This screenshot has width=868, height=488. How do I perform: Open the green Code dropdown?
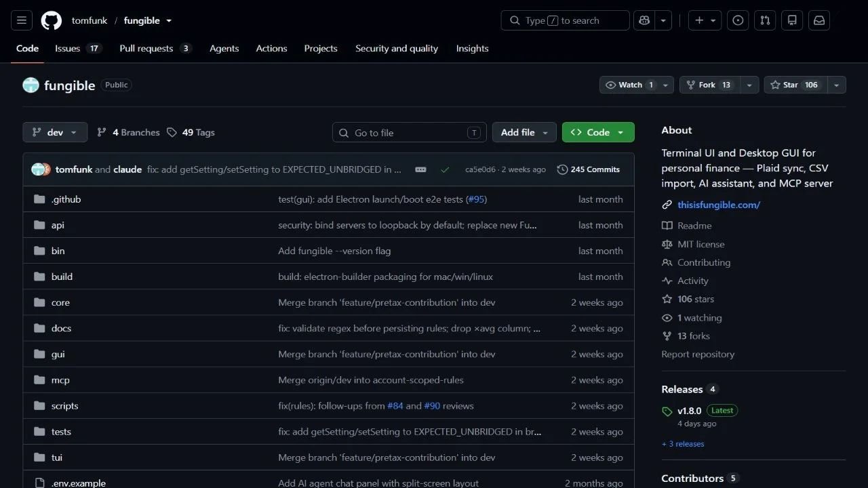click(x=598, y=132)
